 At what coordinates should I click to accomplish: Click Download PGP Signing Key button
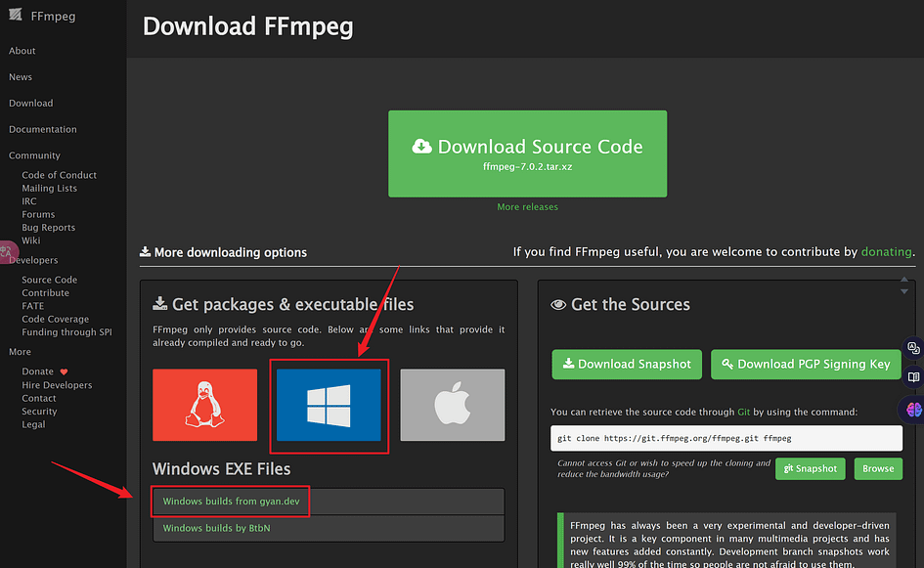click(x=806, y=364)
